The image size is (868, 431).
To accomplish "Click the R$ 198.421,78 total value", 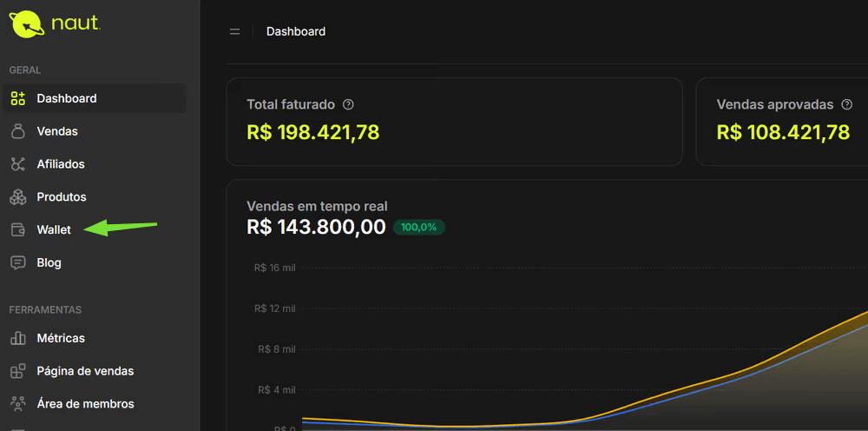I will click(x=312, y=132).
